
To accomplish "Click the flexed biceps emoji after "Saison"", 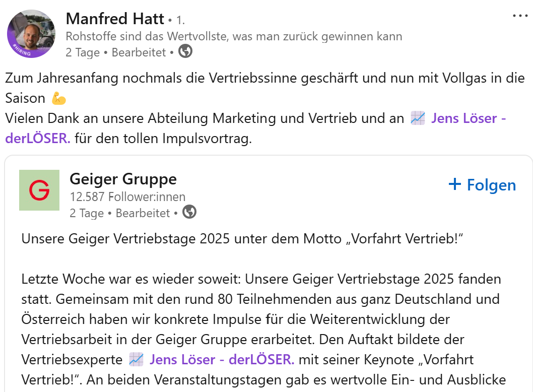I will (59, 98).
